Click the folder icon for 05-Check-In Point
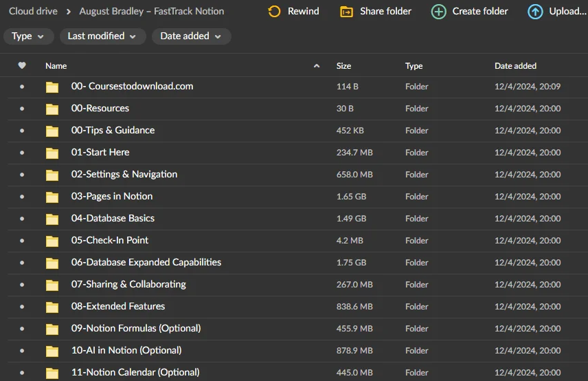Image resolution: width=588 pixels, height=381 pixels. point(52,241)
